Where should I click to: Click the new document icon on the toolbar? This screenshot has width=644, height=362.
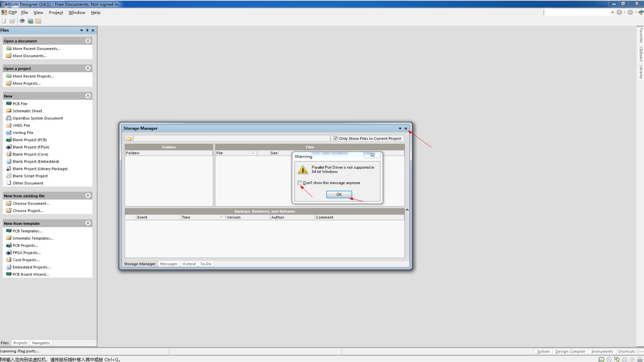click(x=4, y=21)
